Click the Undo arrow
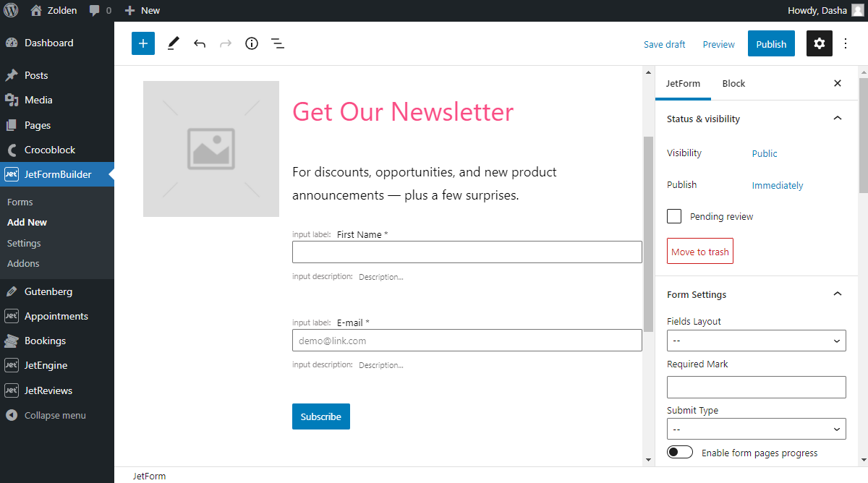The height and width of the screenshot is (483, 868). pyautogui.click(x=199, y=43)
